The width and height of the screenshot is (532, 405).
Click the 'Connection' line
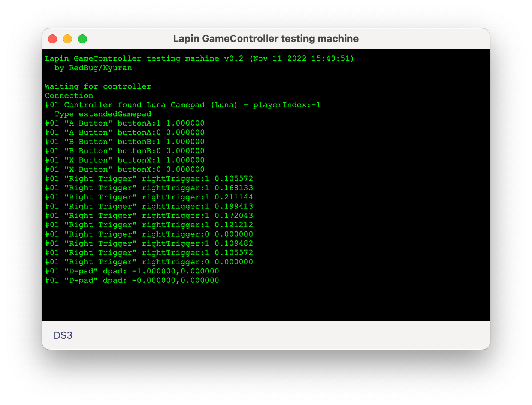click(x=69, y=96)
